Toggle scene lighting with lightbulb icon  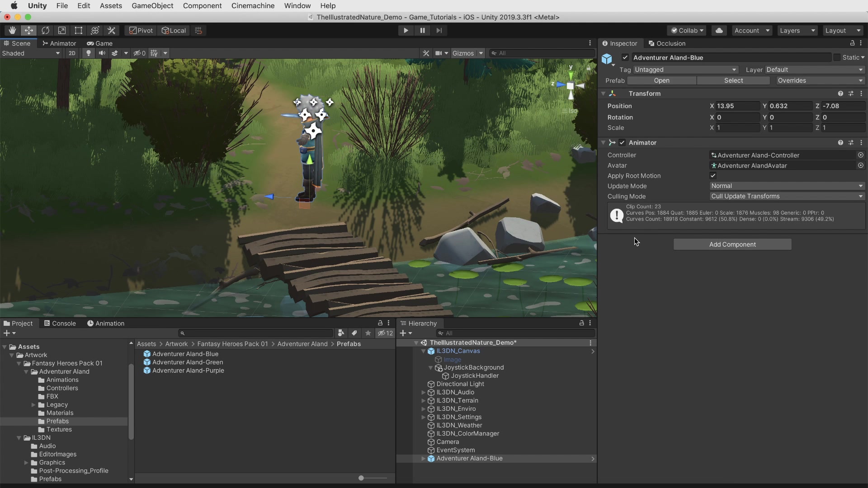(x=89, y=53)
